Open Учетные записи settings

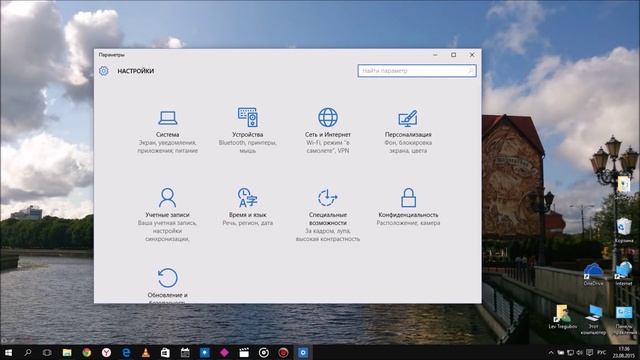click(x=167, y=215)
